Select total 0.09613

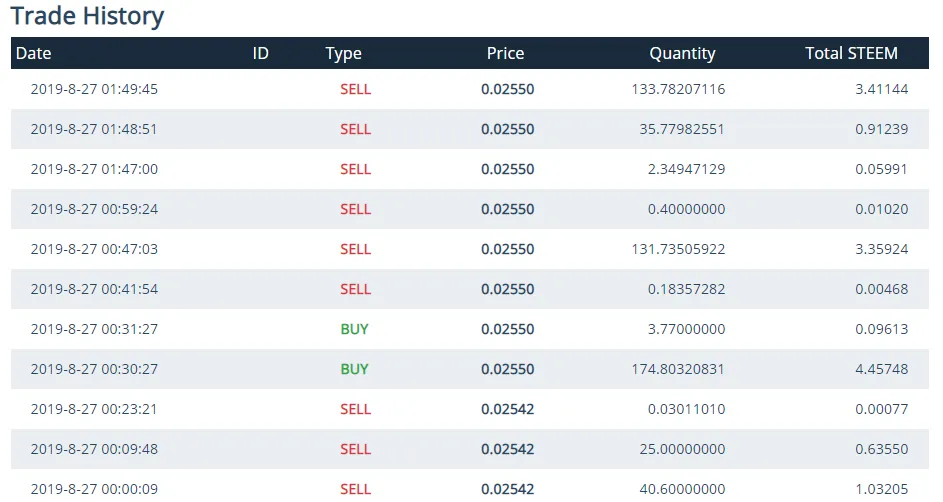coord(882,329)
